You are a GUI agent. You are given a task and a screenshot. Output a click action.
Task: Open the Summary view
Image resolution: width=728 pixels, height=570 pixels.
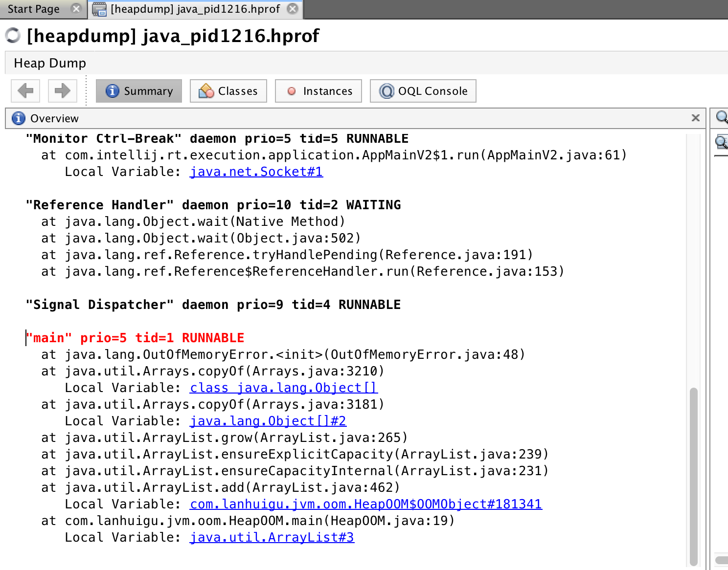click(x=139, y=91)
